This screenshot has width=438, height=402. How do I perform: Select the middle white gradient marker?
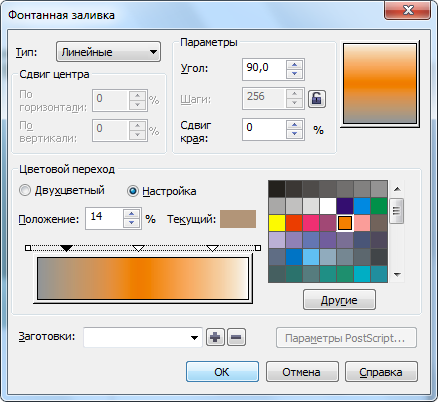pos(138,248)
